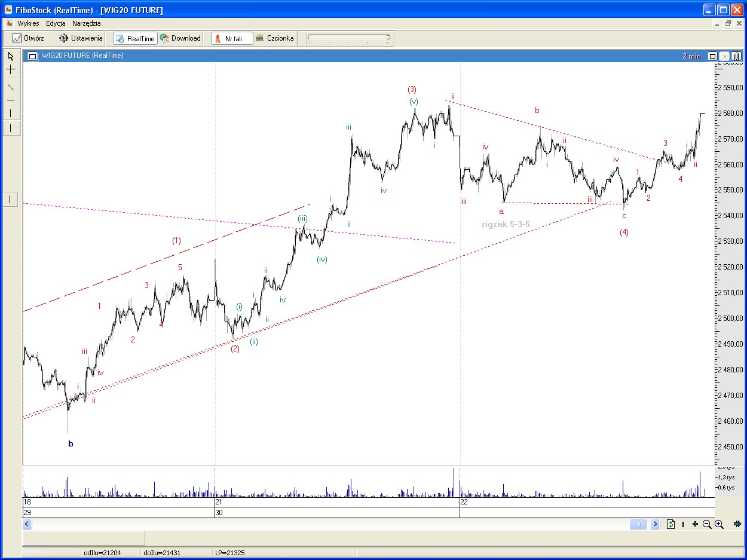Pick the horizontal line drawing tool
747x560 pixels.
[x=11, y=100]
